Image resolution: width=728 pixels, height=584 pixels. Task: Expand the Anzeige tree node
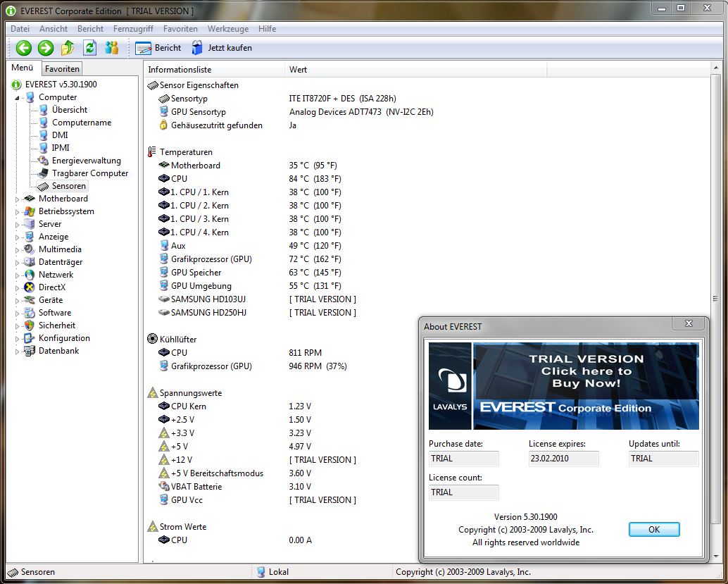point(17,237)
